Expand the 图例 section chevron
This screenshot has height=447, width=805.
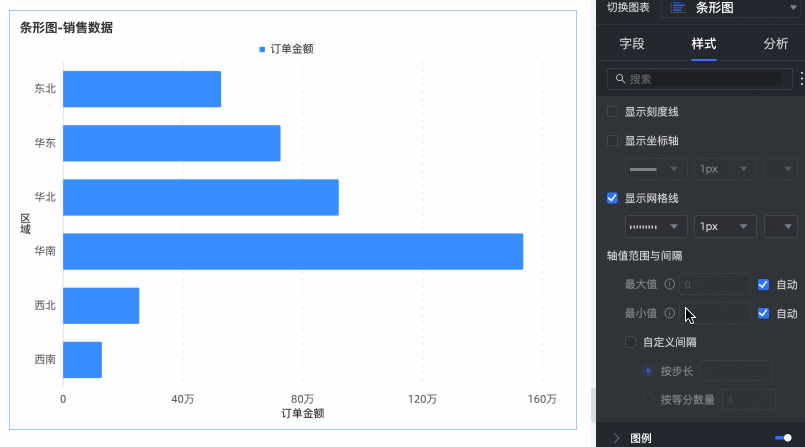[616, 437]
